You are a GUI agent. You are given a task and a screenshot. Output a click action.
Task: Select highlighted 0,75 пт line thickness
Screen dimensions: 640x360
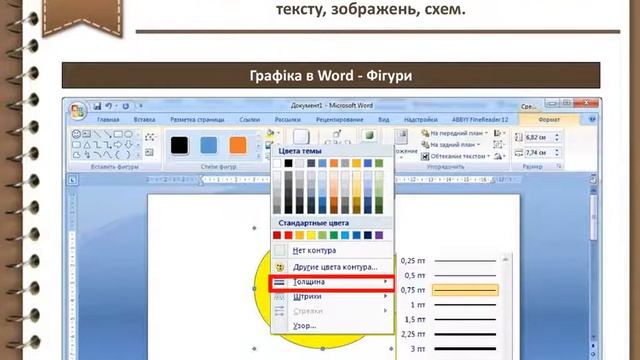449,290
